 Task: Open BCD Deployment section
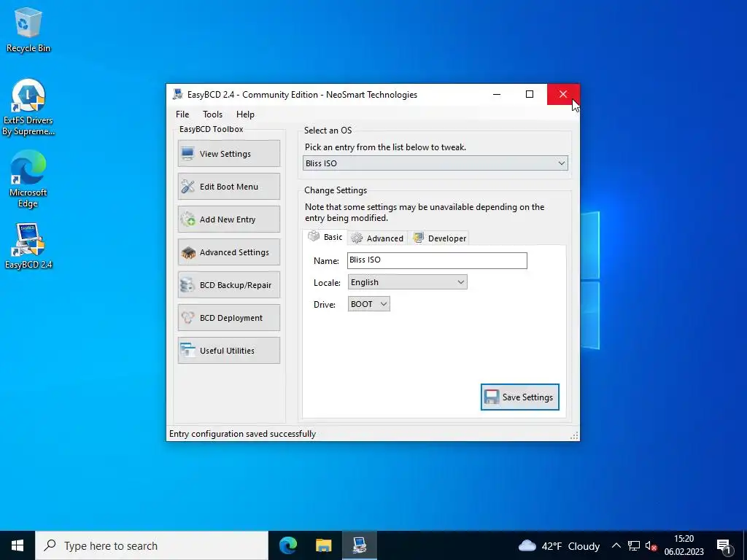coord(228,318)
